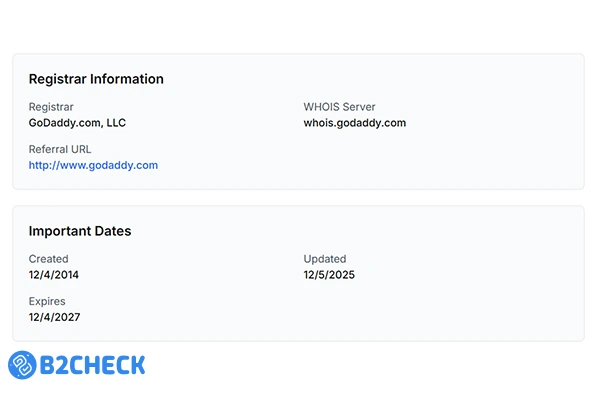Click the Registrar field label

click(51, 107)
